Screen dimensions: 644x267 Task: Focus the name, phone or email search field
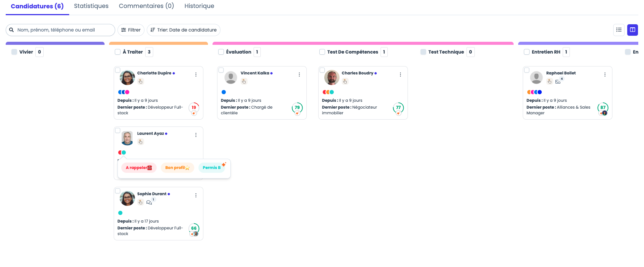click(60, 30)
